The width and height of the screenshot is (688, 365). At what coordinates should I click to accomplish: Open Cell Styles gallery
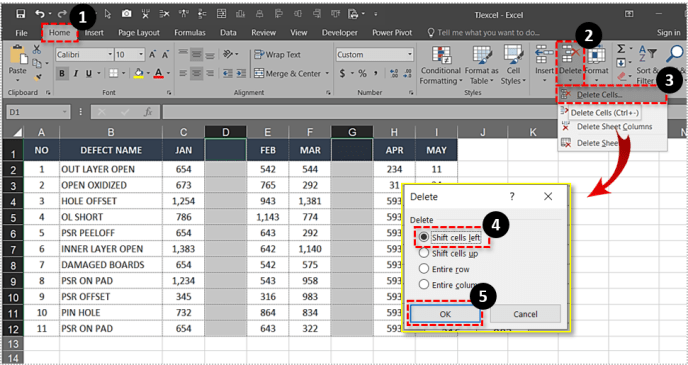[513, 65]
